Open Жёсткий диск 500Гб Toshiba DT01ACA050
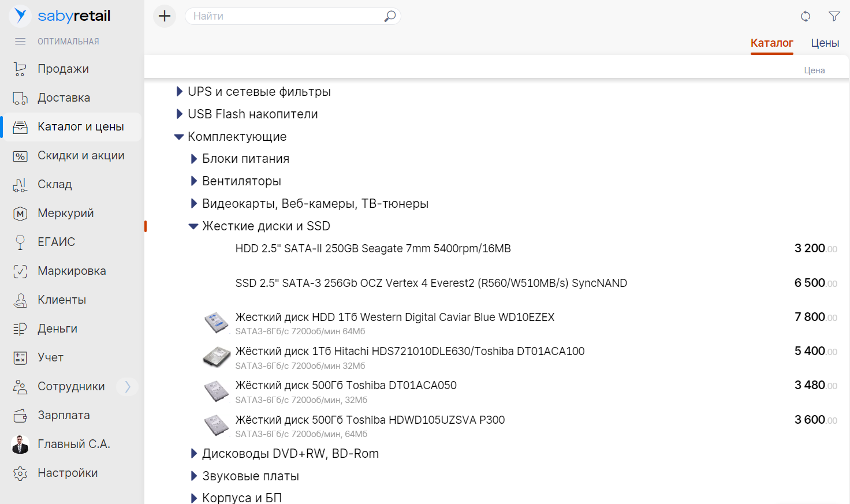The image size is (850, 504). click(346, 385)
